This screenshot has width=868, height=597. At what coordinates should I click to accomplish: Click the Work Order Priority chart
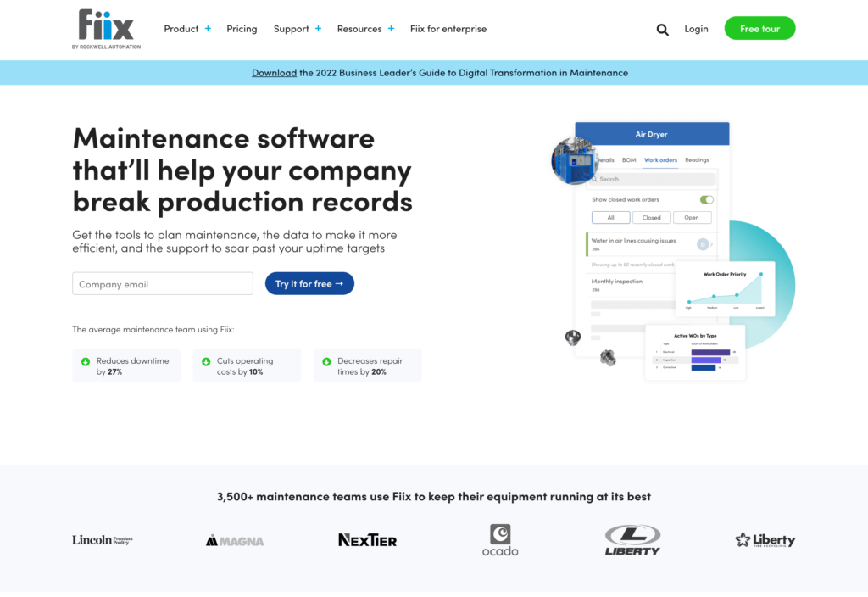(725, 288)
